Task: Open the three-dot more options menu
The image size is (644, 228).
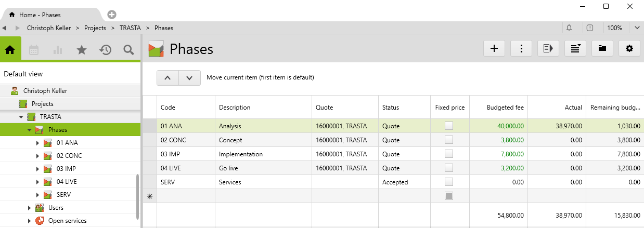Action: [x=521, y=48]
